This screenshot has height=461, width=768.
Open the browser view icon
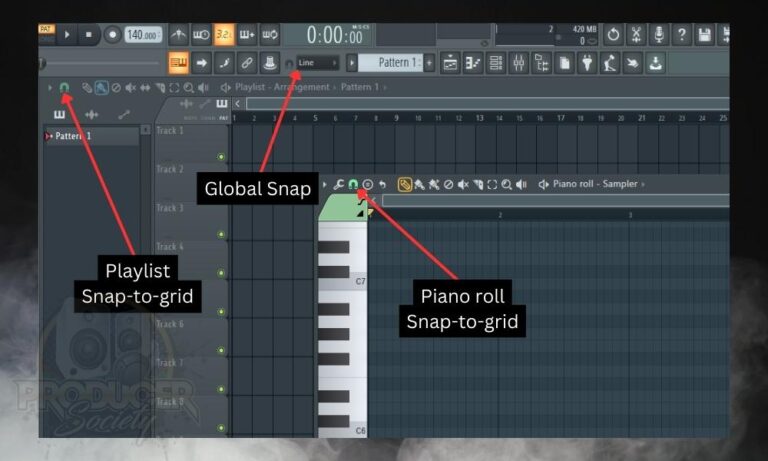(542, 63)
